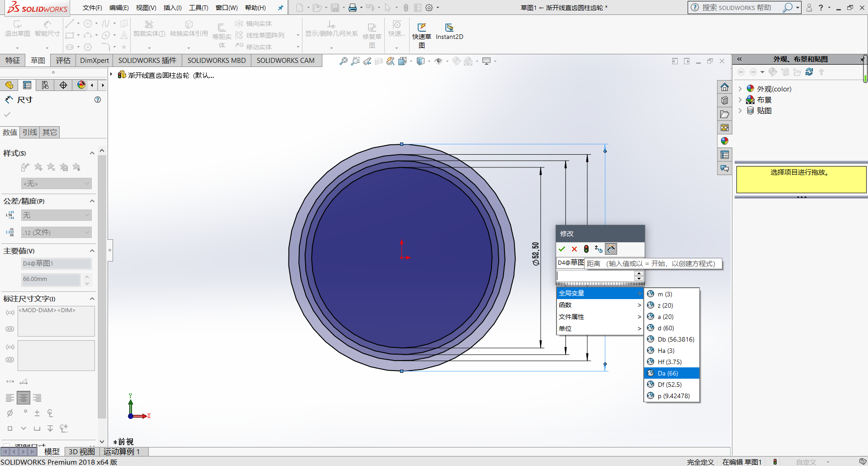Open the 工具(T) menu
This screenshot has height=466, width=868.
198,8
